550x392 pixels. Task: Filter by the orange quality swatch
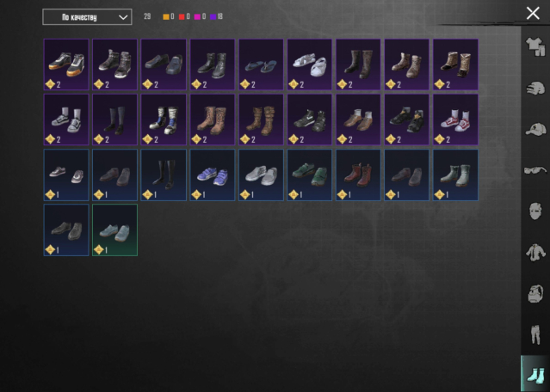(x=166, y=17)
